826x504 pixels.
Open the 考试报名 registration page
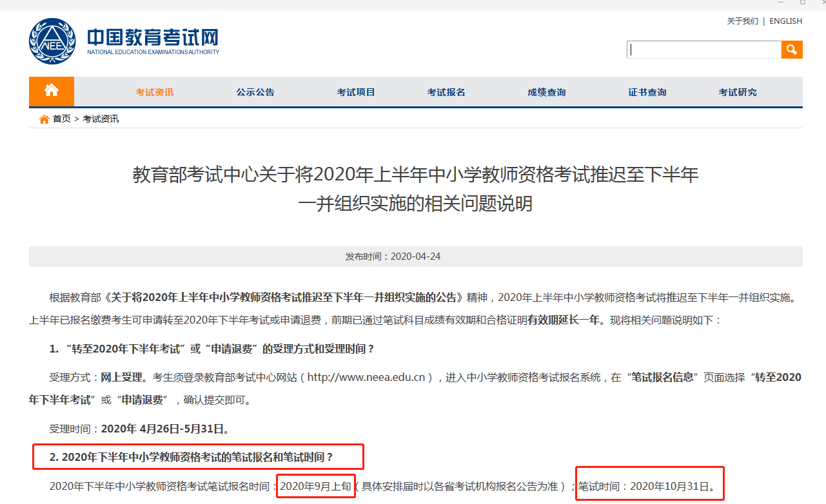click(446, 92)
